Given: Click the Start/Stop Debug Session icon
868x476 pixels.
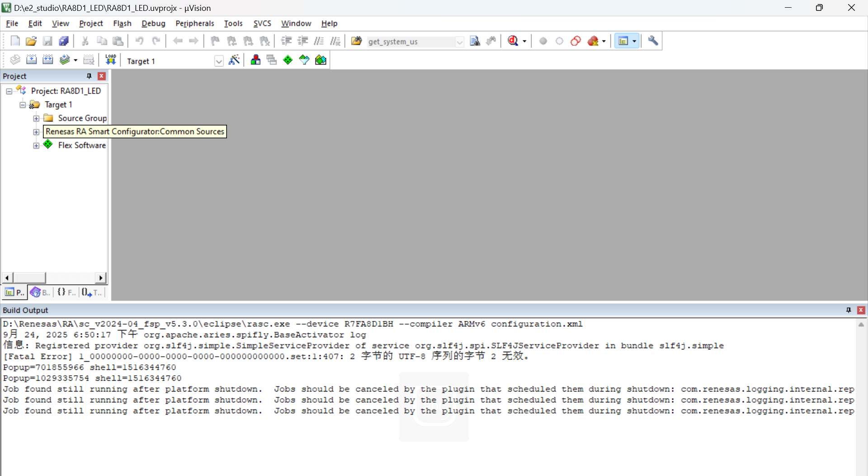Looking at the screenshot, I should [513, 41].
